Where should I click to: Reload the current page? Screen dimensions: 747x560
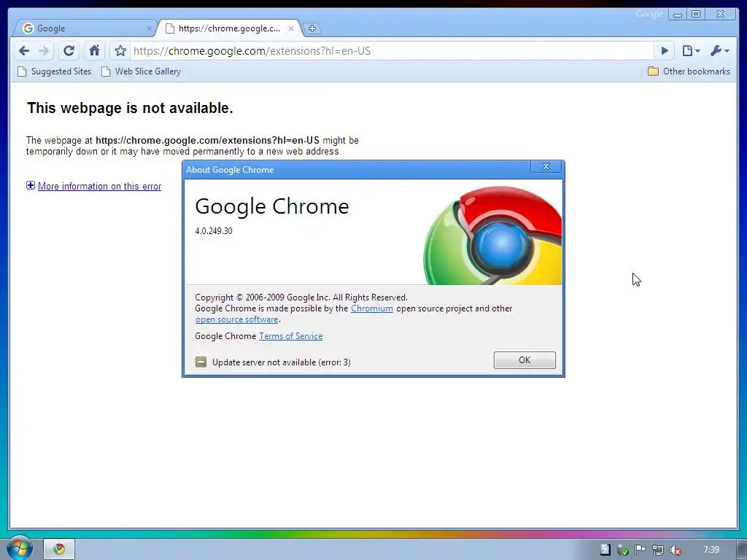[x=69, y=51]
